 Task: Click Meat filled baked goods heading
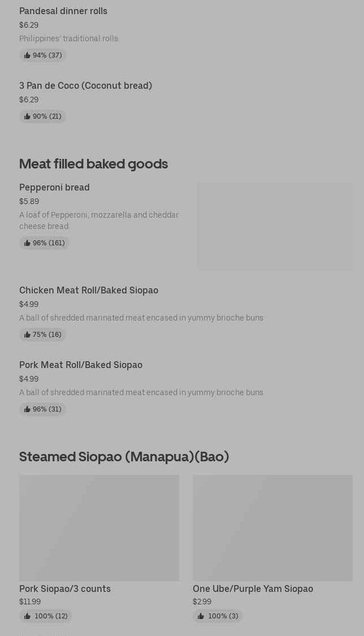click(93, 163)
